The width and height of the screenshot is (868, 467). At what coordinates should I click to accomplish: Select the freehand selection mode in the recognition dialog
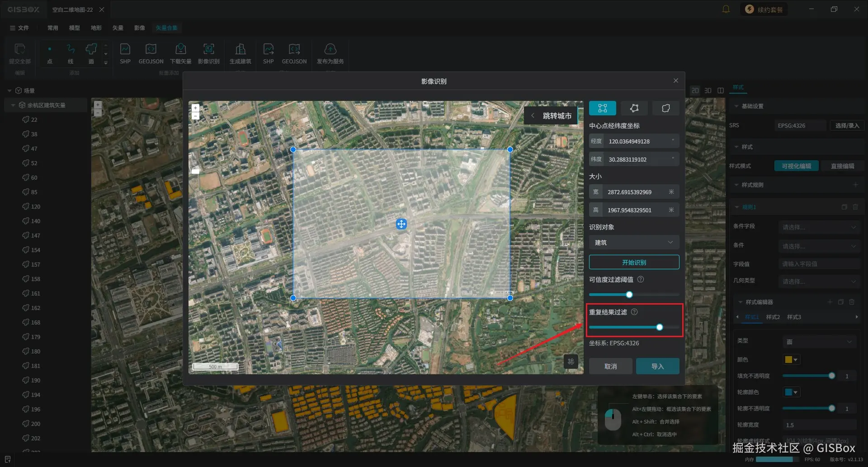(x=666, y=108)
